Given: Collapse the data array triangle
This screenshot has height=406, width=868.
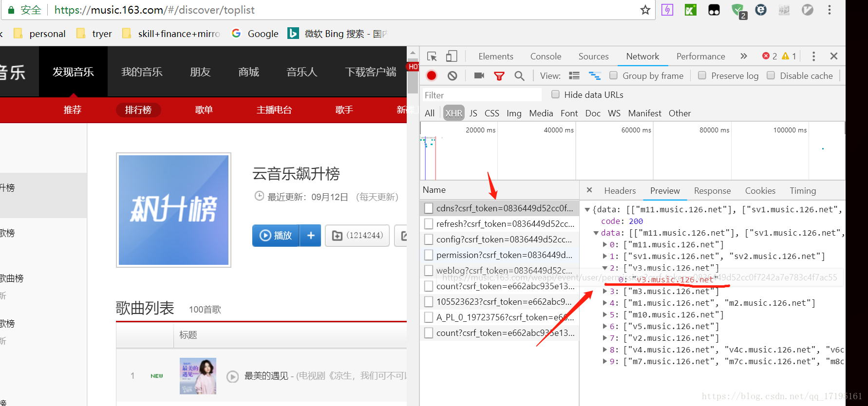Looking at the screenshot, I should (596, 233).
